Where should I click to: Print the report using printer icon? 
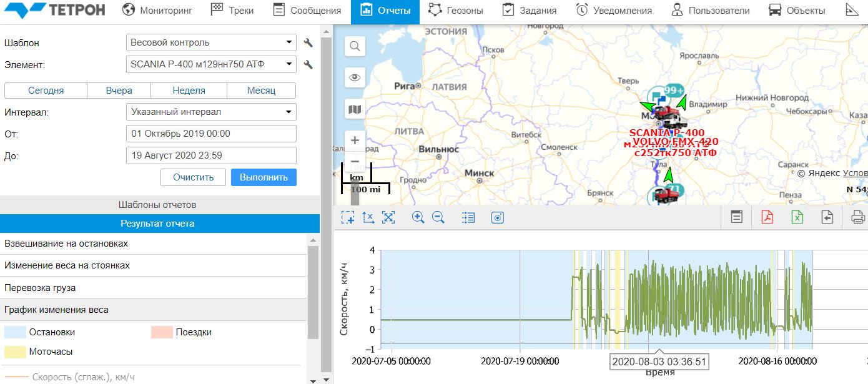(857, 217)
